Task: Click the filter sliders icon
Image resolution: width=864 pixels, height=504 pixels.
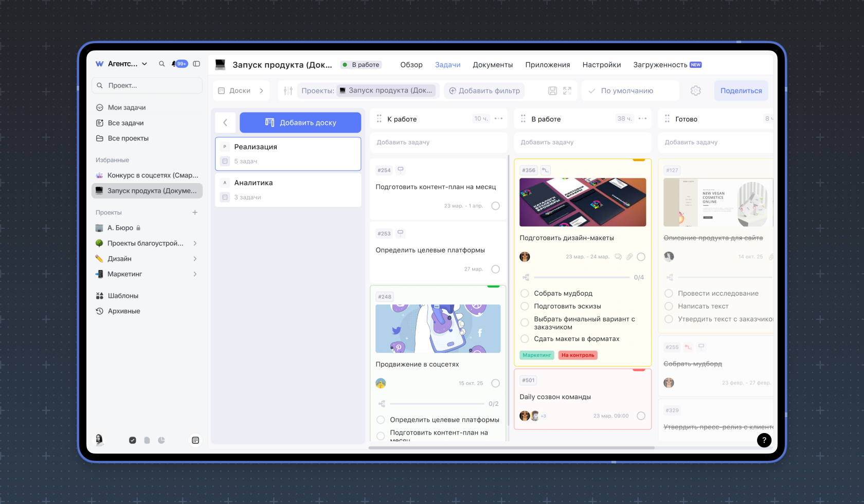Action: pyautogui.click(x=288, y=91)
